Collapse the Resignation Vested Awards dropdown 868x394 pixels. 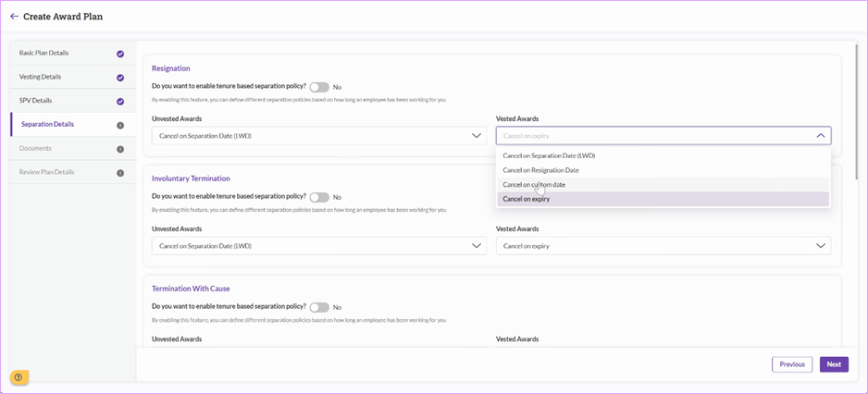point(663,136)
